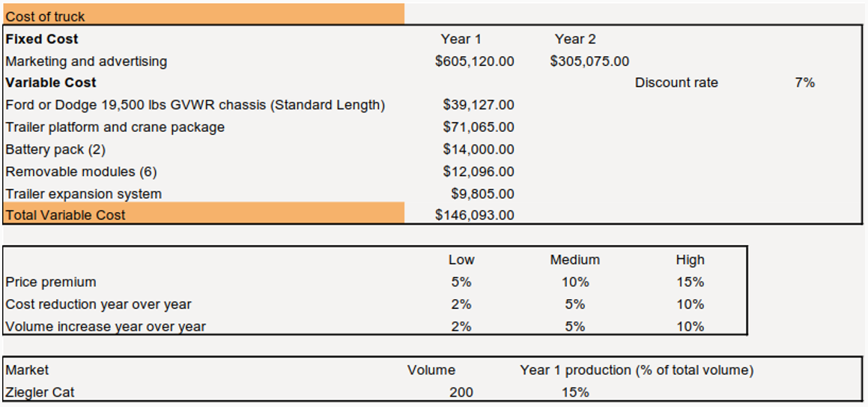This screenshot has height=407, width=868.
Task: Select Trailer expansion system cost $9,805.00
Action: [482, 194]
